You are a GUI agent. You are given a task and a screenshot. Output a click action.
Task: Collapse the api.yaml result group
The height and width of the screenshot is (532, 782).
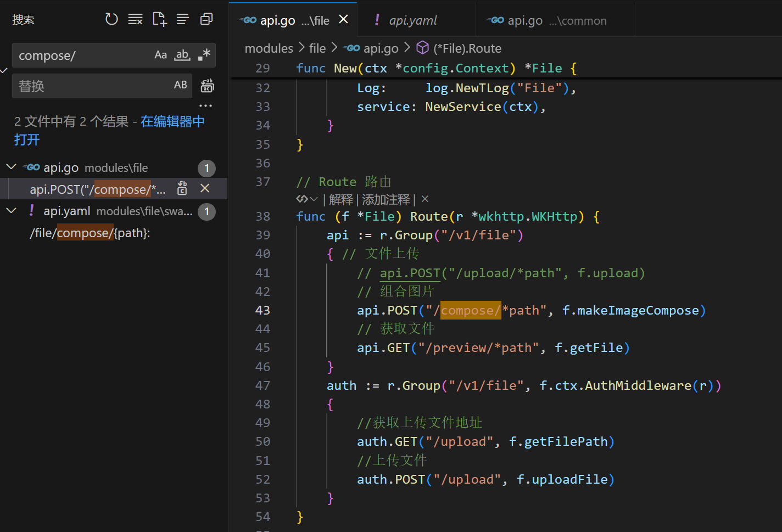(x=11, y=211)
